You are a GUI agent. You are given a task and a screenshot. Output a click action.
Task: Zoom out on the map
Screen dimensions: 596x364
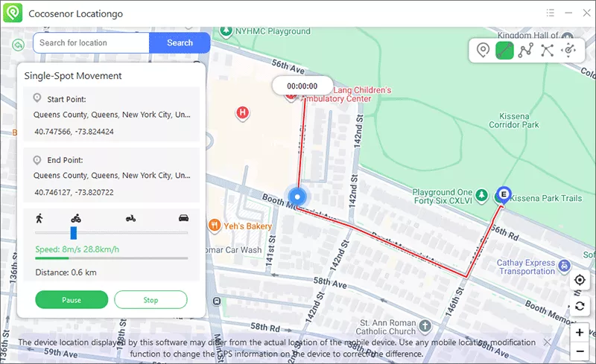(x=580, y=351)
